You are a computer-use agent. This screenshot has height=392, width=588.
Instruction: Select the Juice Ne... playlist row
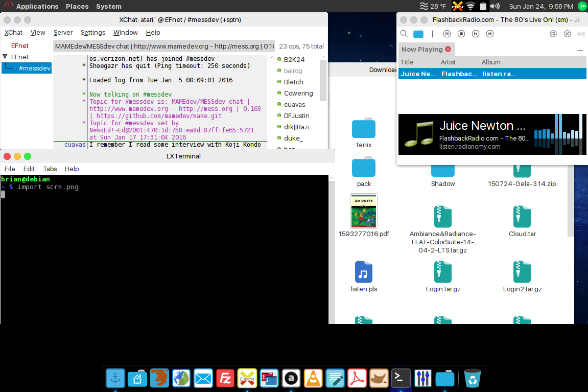click(492, 74)
